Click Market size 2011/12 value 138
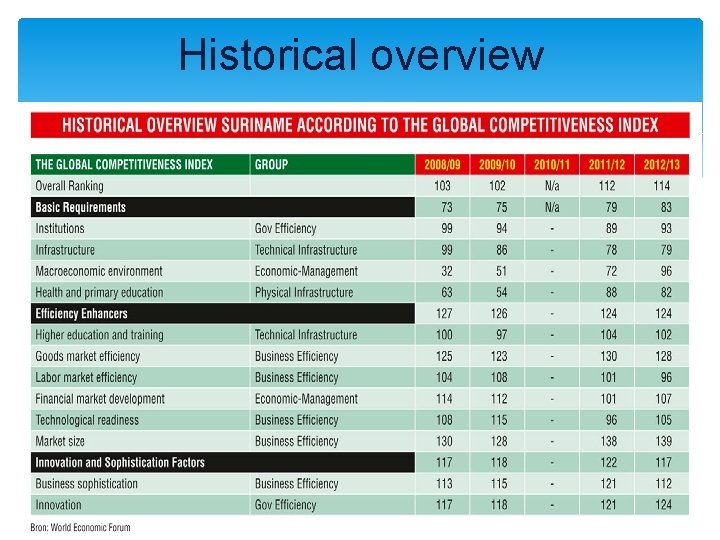The image size is (720, 540). point(608,441)
